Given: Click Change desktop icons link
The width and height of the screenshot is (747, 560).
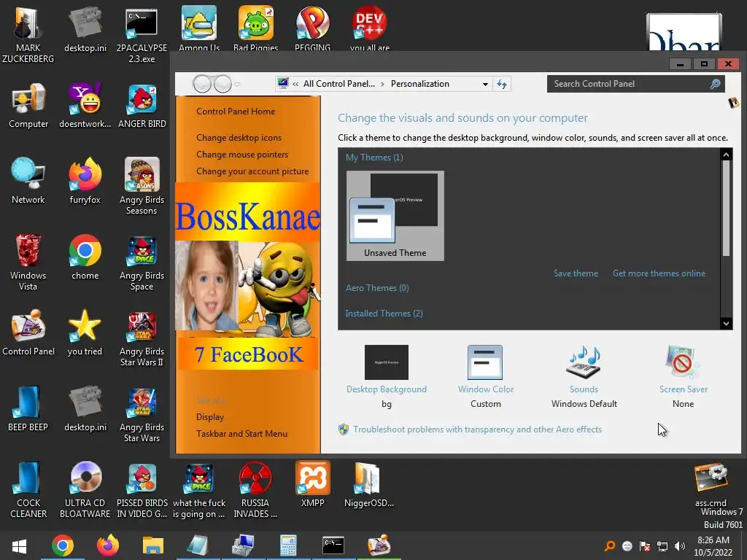Looking at the screenshot, I should click(x=239, y=138).
